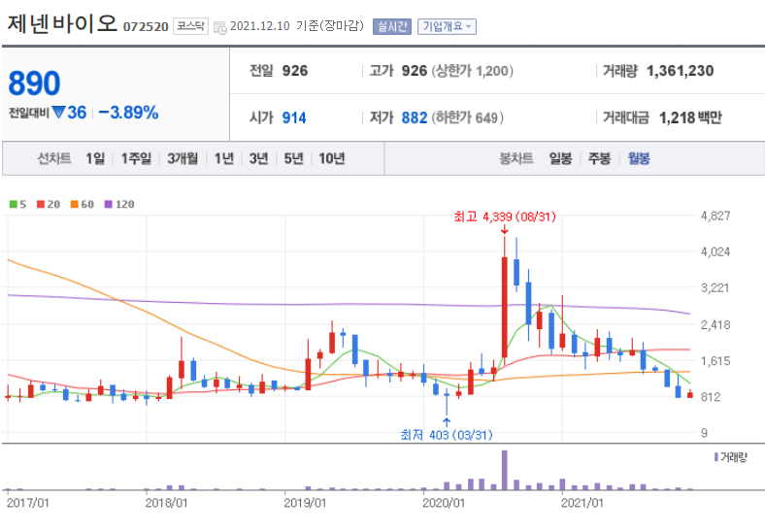Select the 1일 line chart tab
The image size is (765, 532).
point(95,158)
